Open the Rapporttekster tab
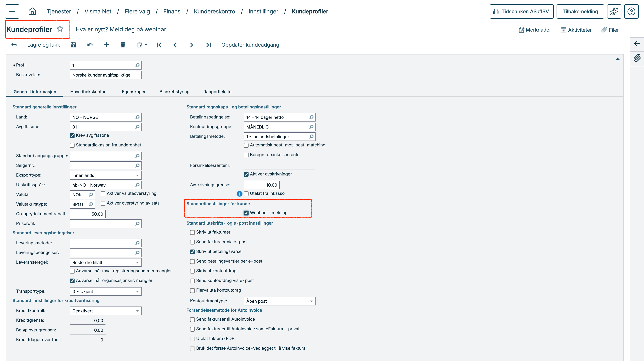This screenshot has height=361, width=644. [x=218, y=92]
